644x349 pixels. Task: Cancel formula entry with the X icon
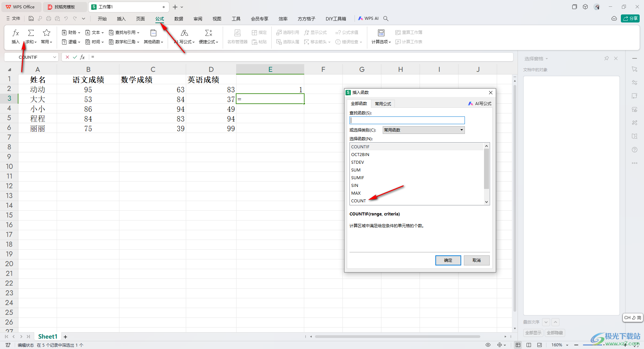67,57
